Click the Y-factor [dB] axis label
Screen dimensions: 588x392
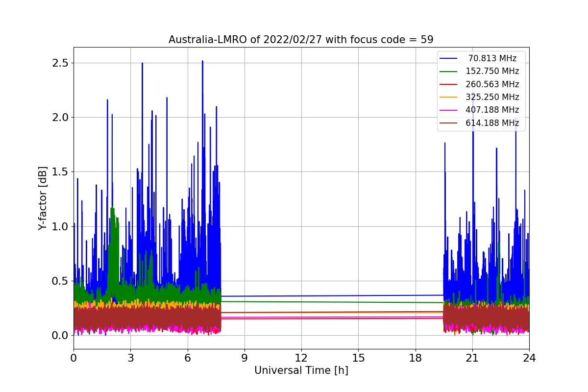[x=43, y=198]
